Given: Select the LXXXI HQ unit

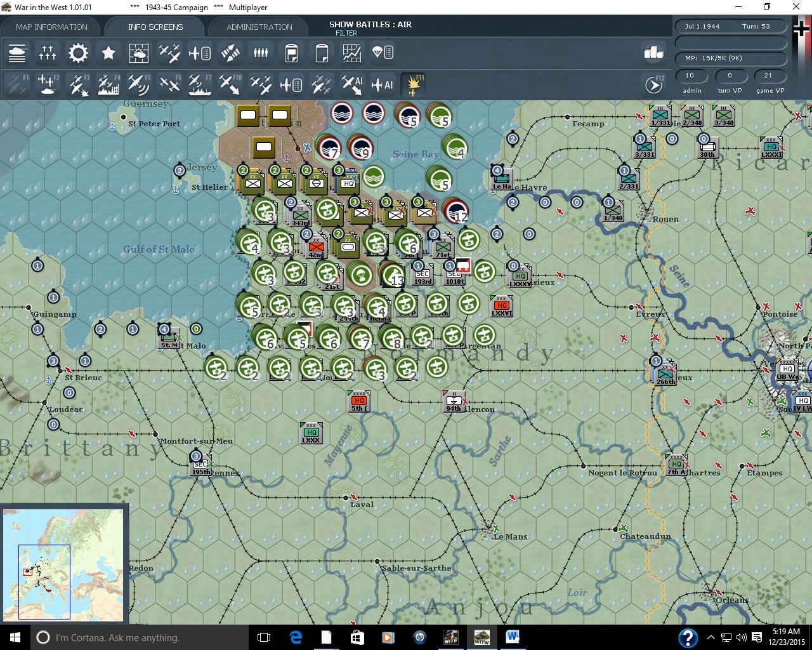Looking at the screenshot, I should pos(771,147).
